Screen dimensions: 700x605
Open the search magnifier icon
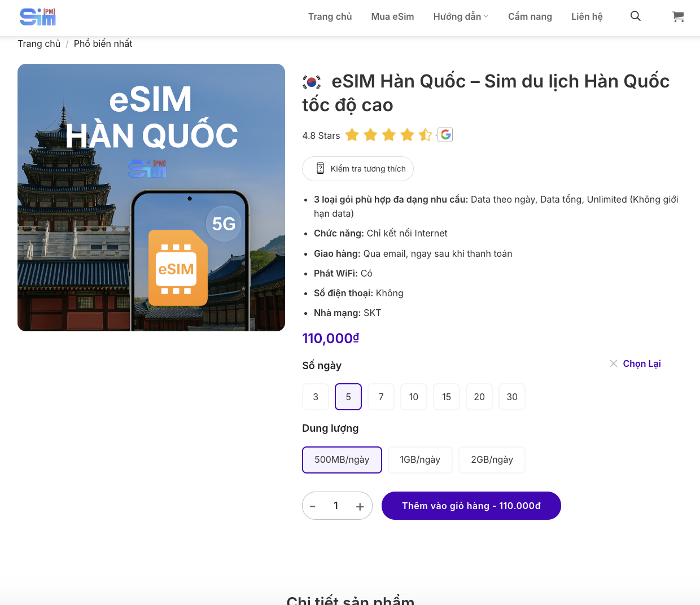coord(635,16)
